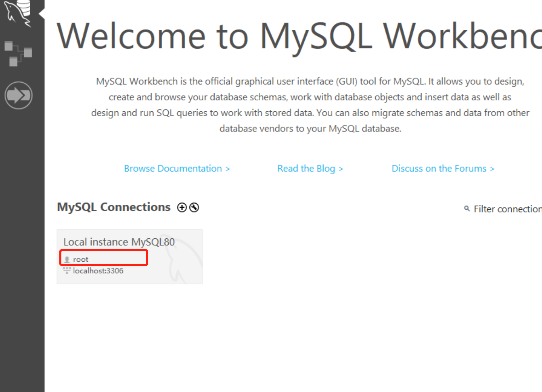This screenshot has width=542, height=392.
Task: Open the Models view in sidebar
Action: coord(18,53)
